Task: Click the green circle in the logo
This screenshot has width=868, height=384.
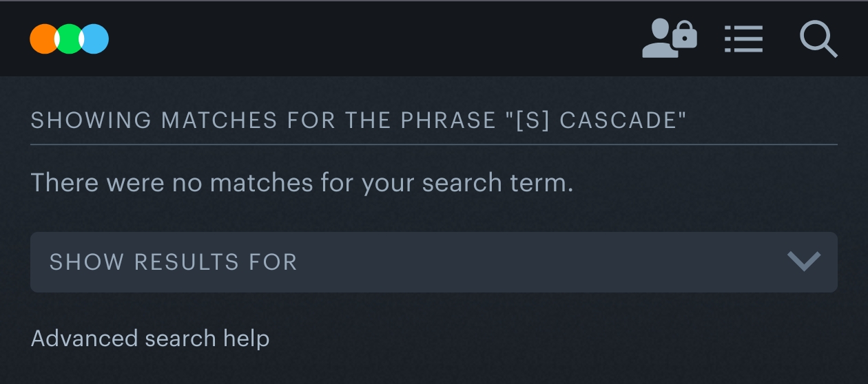Action: (69, 39)
